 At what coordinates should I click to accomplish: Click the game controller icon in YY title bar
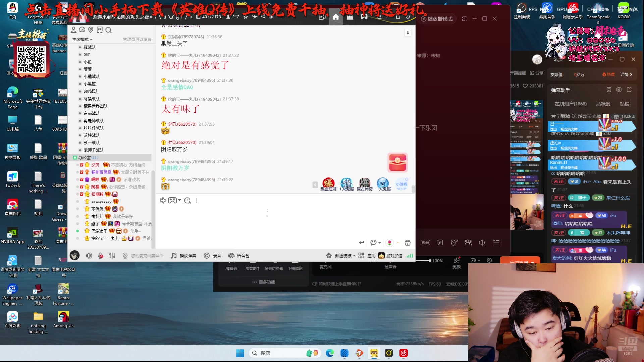[x=364, y=17]
